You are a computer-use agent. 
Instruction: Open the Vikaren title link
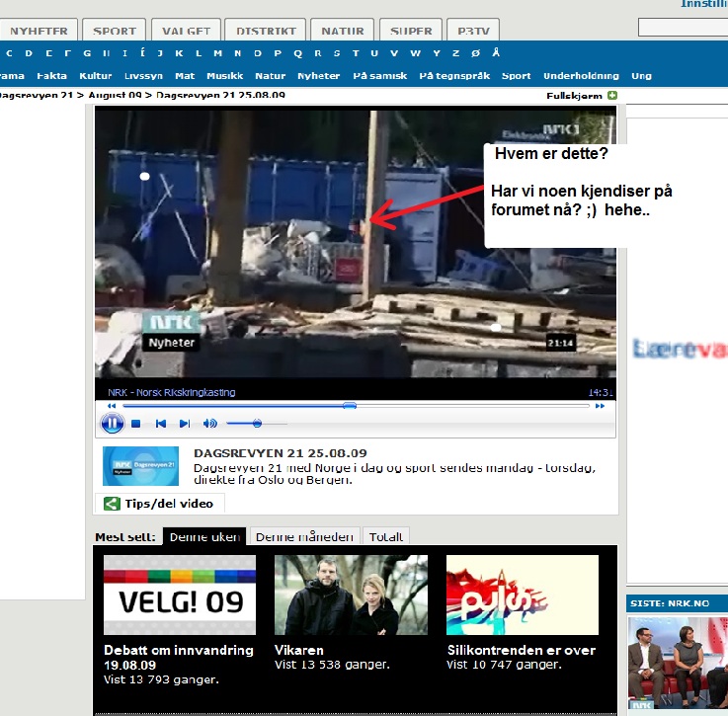(299, 650)
